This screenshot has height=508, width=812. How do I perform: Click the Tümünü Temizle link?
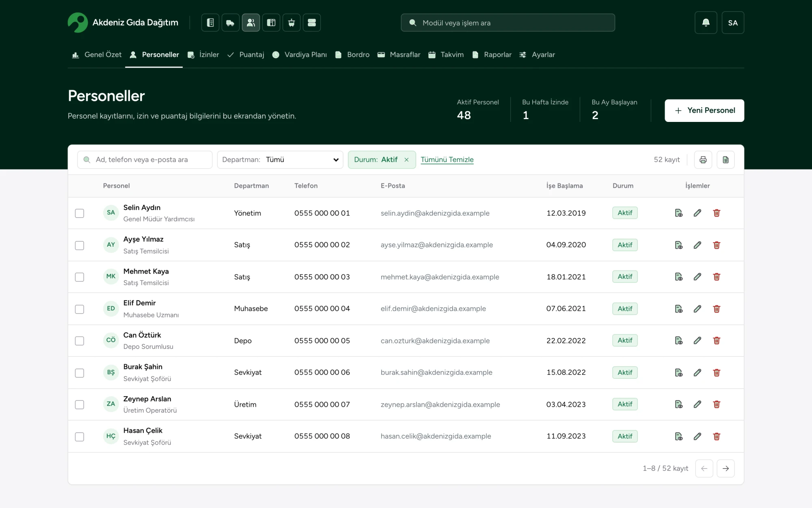(447, 160)
